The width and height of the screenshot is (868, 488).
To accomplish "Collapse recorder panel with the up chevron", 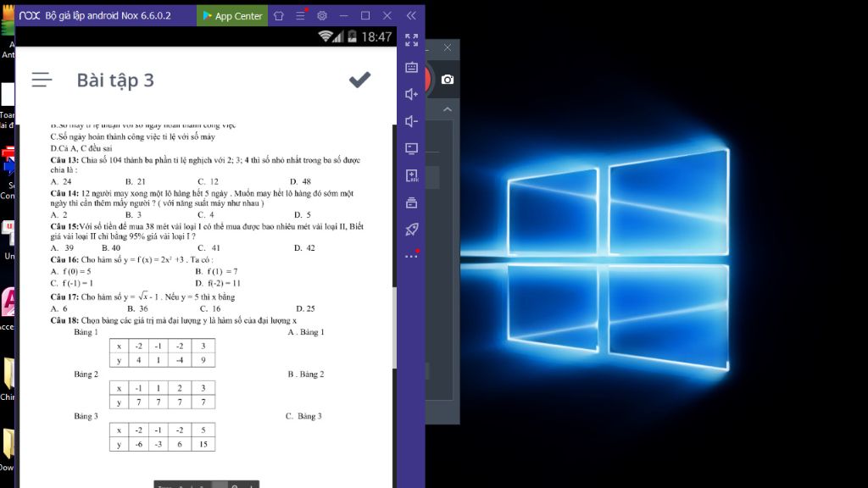I will click(x=448, y=109).
